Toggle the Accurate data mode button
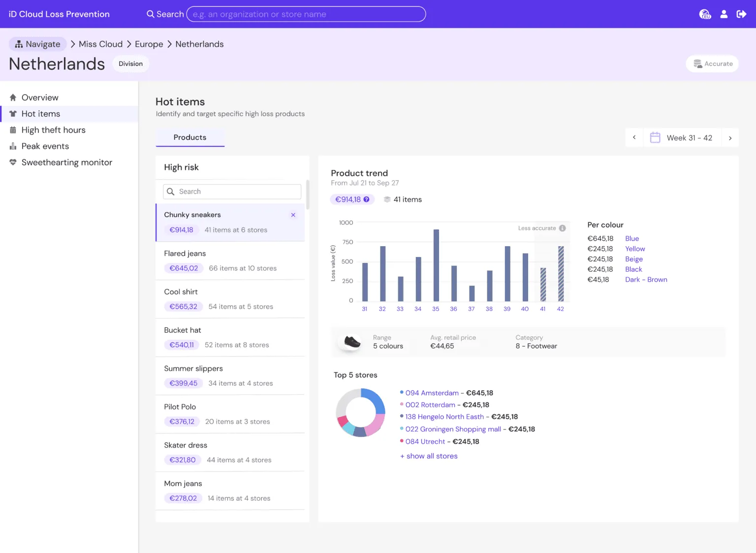This screenshot has height=553, width=756. pyautogui.click(x=712, y=64)
